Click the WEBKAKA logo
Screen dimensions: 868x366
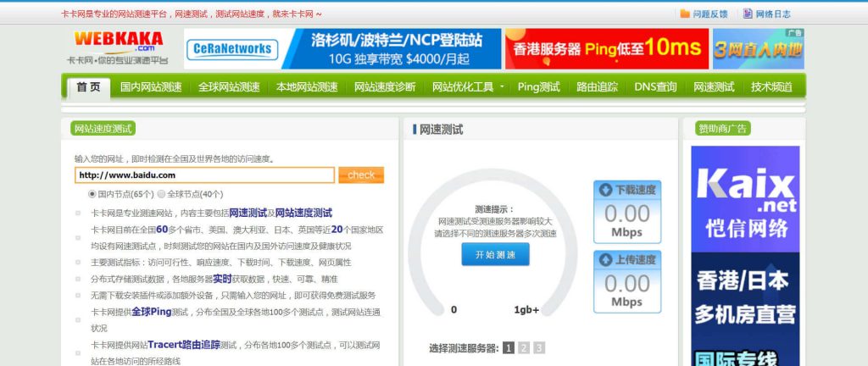[118, 47]
